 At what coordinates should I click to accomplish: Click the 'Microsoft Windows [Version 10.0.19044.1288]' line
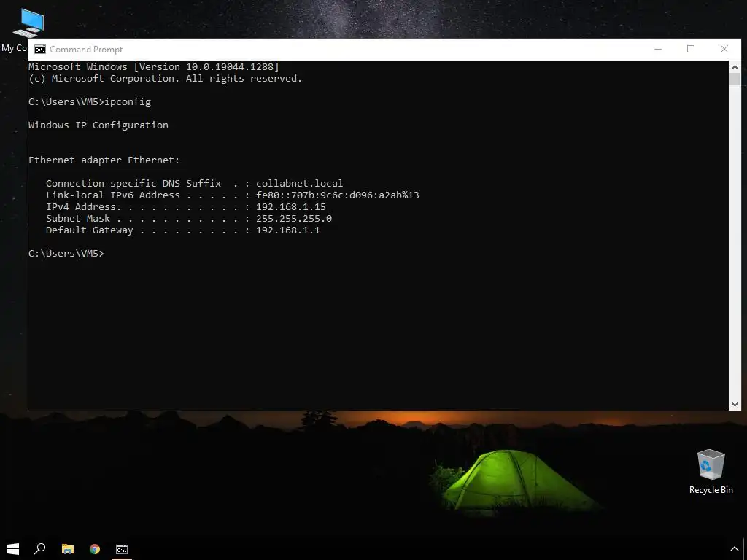coord(154,66)
